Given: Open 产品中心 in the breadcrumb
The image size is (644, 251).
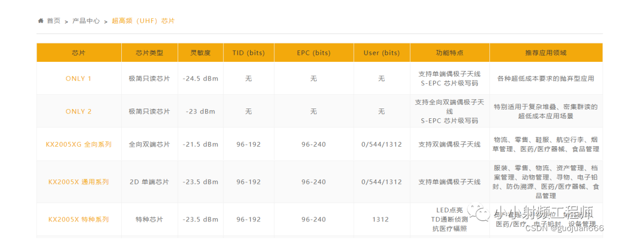Looking at the screenshot, I should click(86, 21).
